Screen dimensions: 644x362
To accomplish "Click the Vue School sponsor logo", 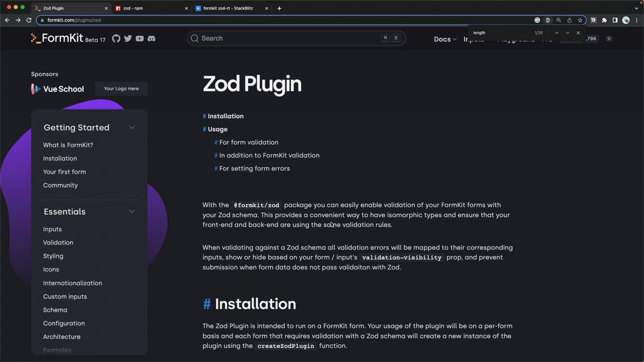I will tap(57, 89).
